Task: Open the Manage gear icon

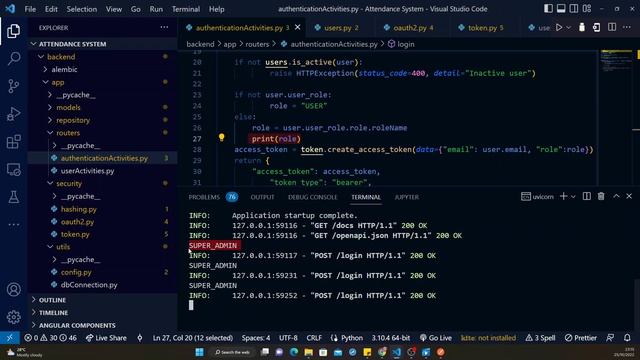Action: click(13, 317)
